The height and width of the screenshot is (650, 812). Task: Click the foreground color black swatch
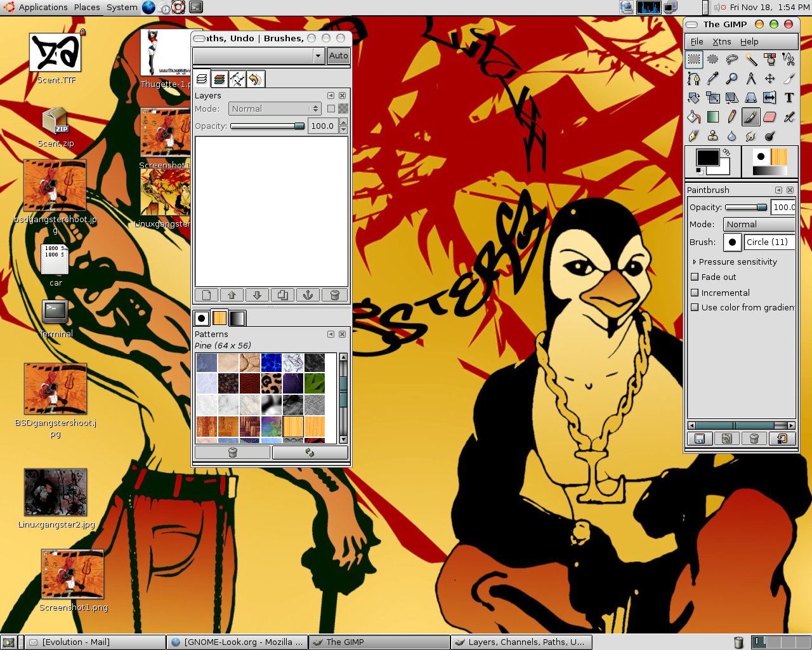(x=707, y=157)
